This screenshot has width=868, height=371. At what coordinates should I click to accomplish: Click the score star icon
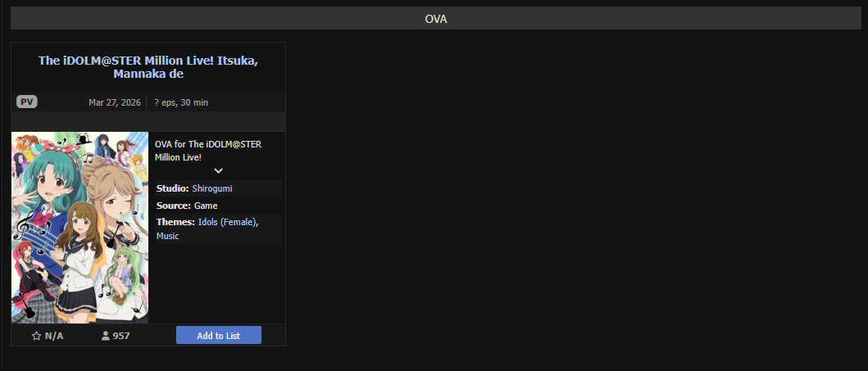[36, 336]
